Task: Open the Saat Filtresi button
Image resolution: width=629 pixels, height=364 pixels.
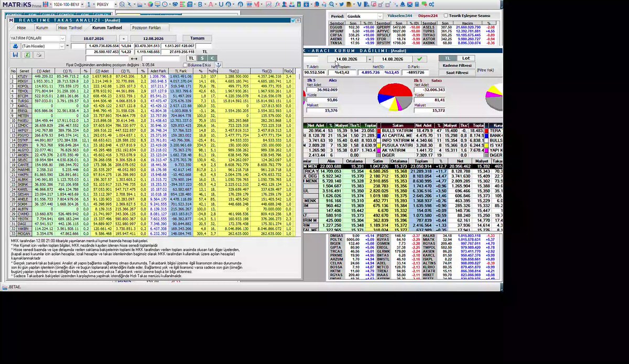Action: tap(457, 73)
